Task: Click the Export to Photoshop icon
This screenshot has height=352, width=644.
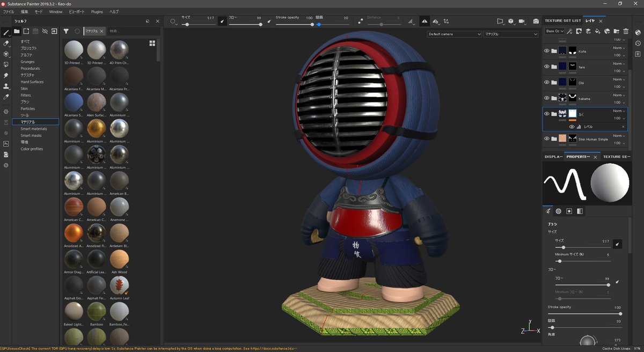Action: tap(6, 144)
